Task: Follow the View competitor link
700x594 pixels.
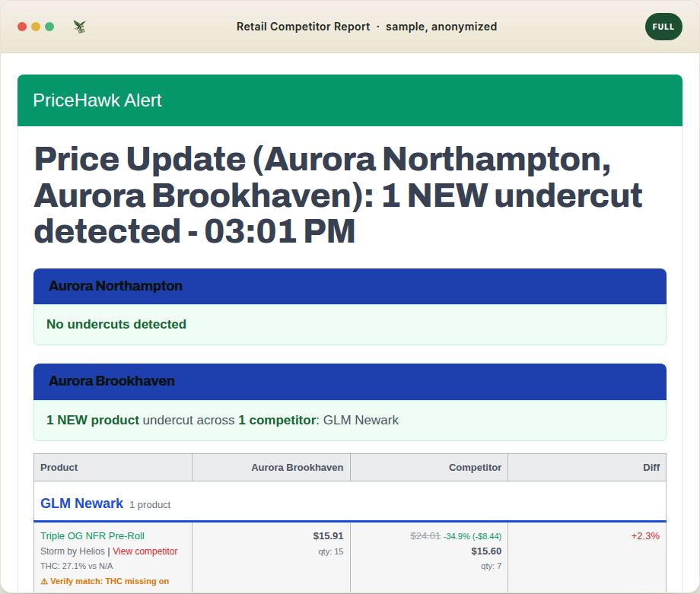Action: coord(145,551)
